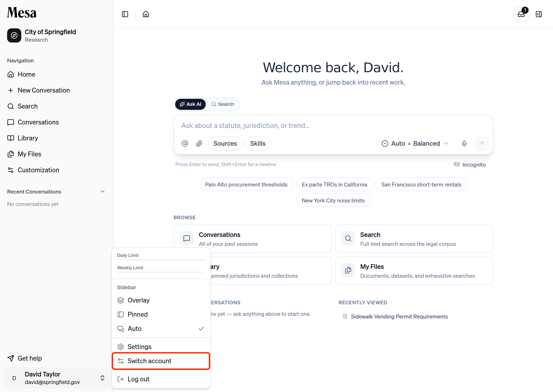Screen dimensions: 553x392
Task: Click the Ask about a statute input field
Action: 333,126
